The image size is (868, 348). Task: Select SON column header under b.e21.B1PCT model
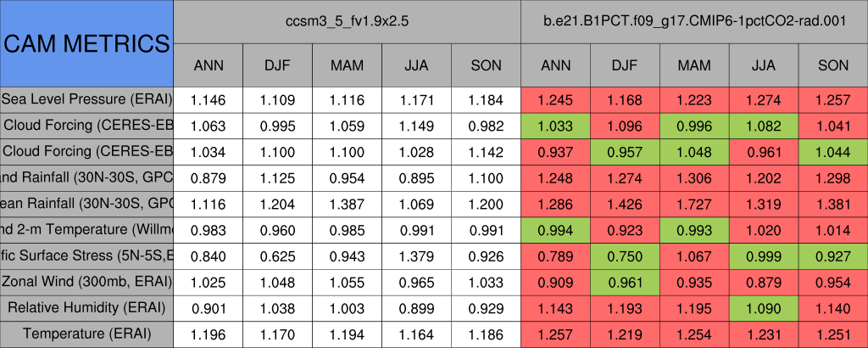coord(833,65)
